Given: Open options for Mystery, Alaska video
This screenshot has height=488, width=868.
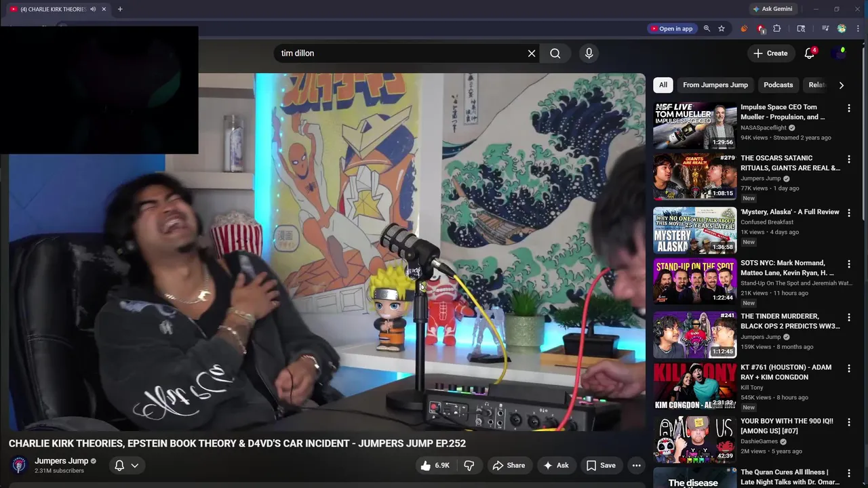Looking at the screenshot, I should (848, 213).
